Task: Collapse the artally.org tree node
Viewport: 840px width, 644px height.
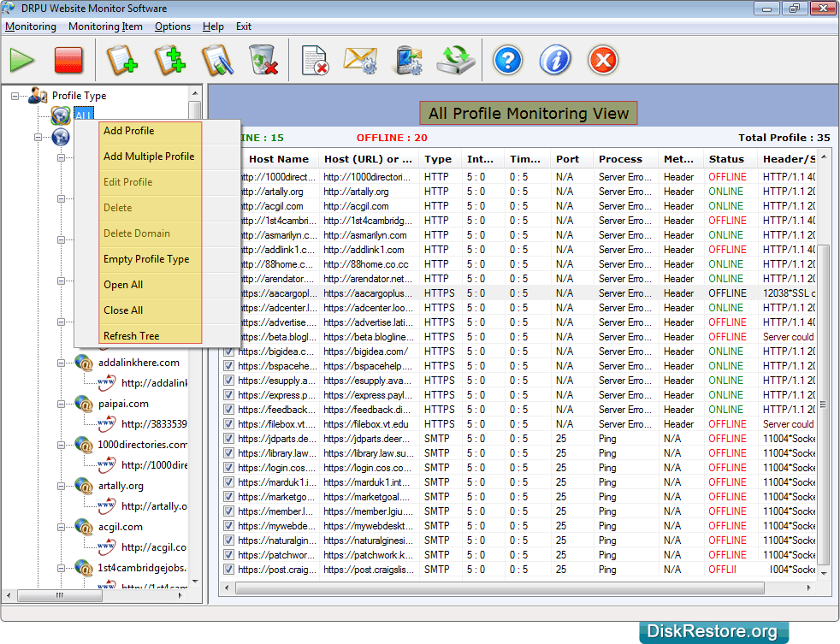Action: click(x=61, y=486)
